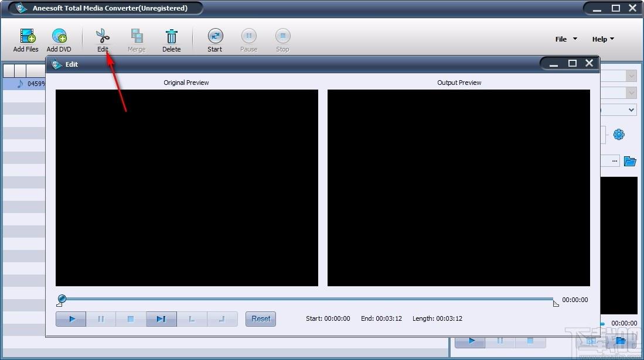Screen dimensions: 644x360
Task: Stop preview in main window player
Action: pos(530,341)
